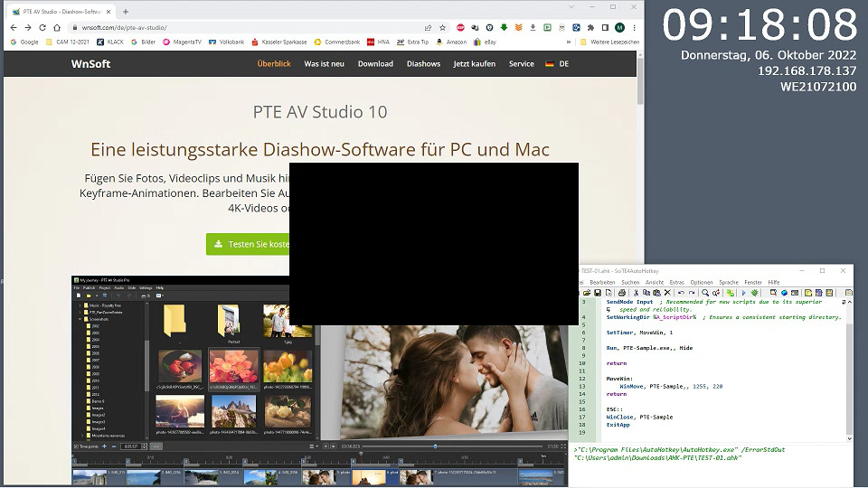Select Überblick in site navigation
868x488 pixels.
274,63
